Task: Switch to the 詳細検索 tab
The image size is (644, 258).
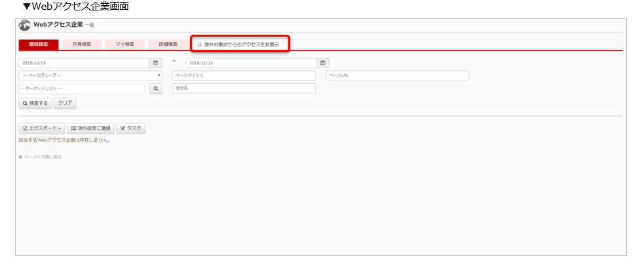Action: tap(168, 45)
